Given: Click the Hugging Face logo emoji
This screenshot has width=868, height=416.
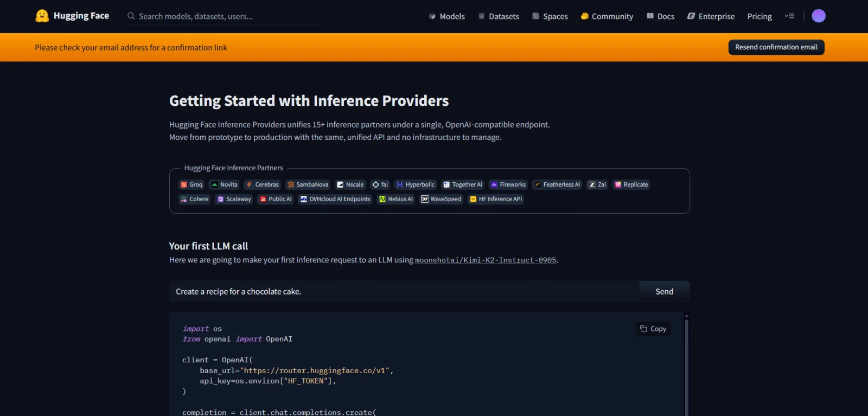Looking at the screenshot, I should click(42, 16).
